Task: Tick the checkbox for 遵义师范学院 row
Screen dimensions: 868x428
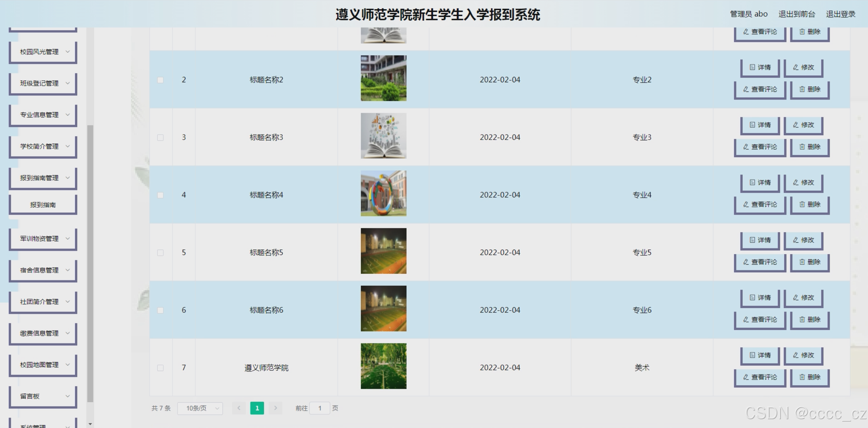Action: coord(160,368)
